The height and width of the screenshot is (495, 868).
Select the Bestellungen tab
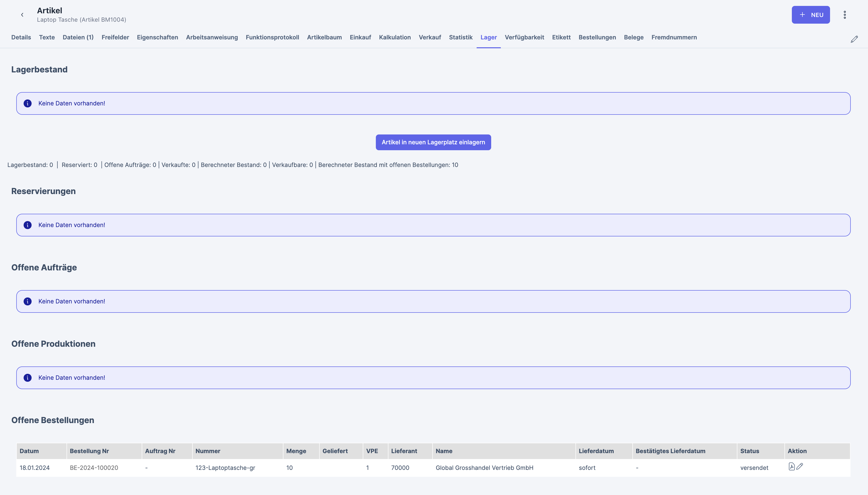click(597, 37)
